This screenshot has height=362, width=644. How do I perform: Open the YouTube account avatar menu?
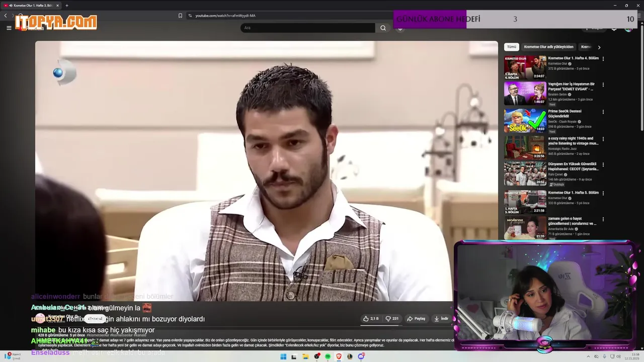(x=628, y=28)
